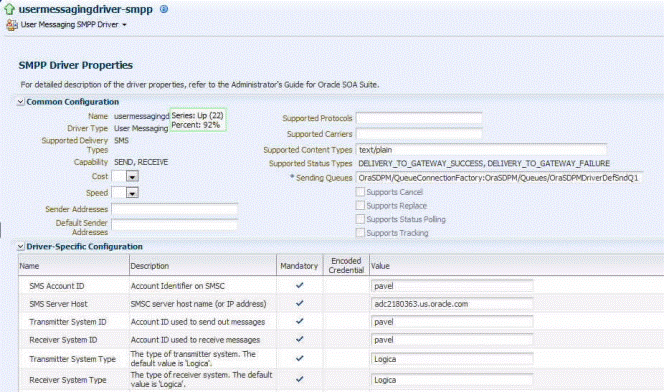Screen dimensions: 664x392
Task: Click the Transmitter System ID value field
Action: coord(452,322)
